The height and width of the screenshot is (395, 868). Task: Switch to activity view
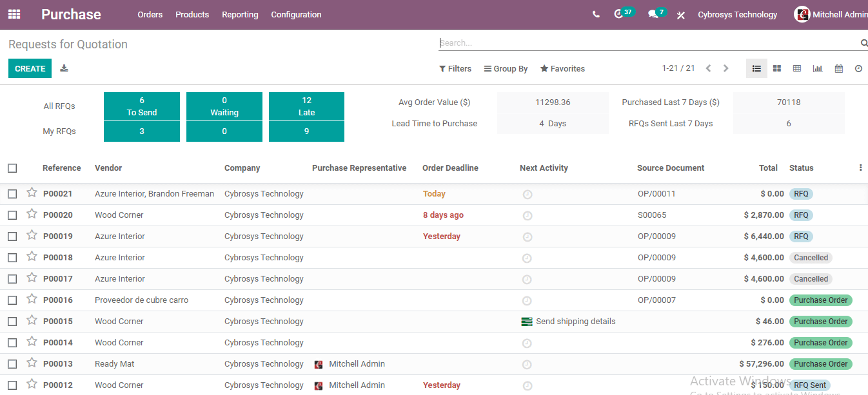click(858, 68)
